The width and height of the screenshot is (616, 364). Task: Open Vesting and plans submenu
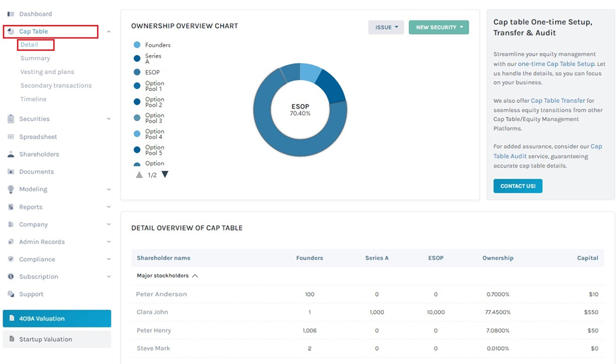pos(47,72)
